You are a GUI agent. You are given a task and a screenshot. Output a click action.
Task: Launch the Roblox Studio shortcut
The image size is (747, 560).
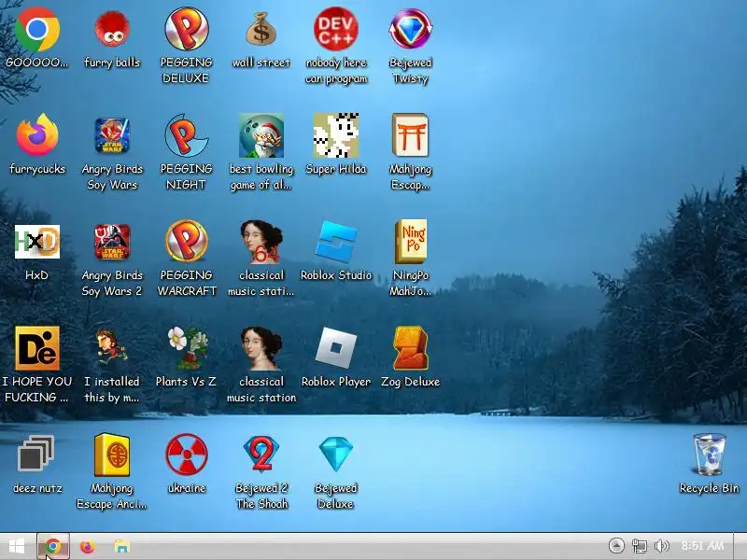coord(336,242)
